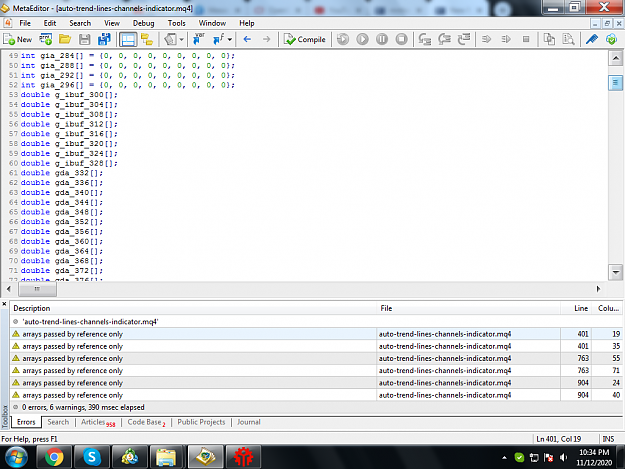Click the blue pen styler icon

point(592,39)
